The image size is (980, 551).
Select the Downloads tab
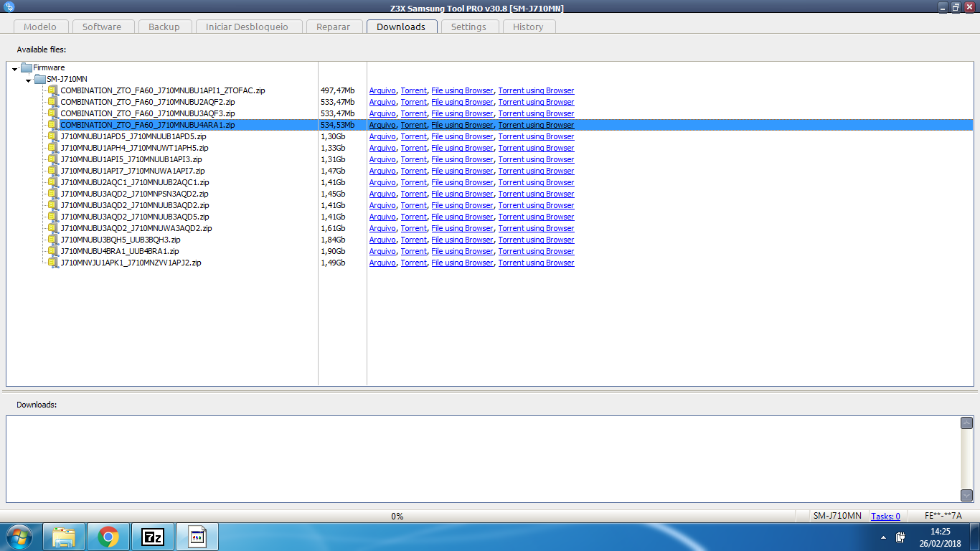(x=401, y=27)
